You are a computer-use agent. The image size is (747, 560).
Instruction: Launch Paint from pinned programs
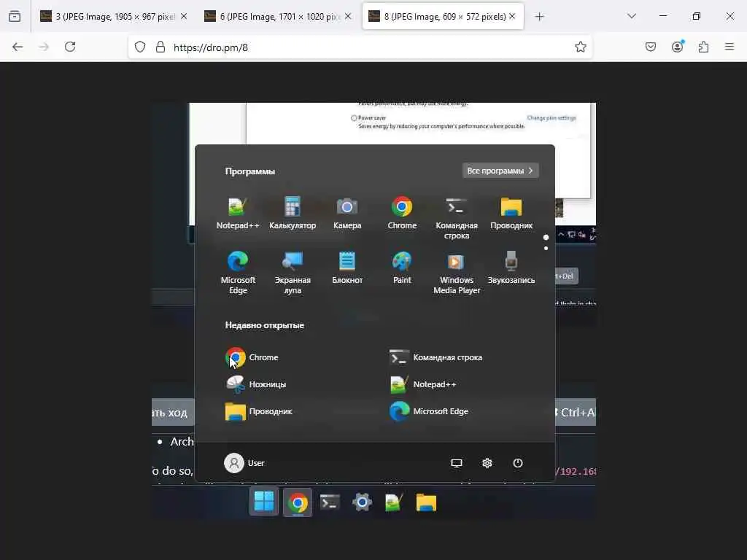pos(402,267)
